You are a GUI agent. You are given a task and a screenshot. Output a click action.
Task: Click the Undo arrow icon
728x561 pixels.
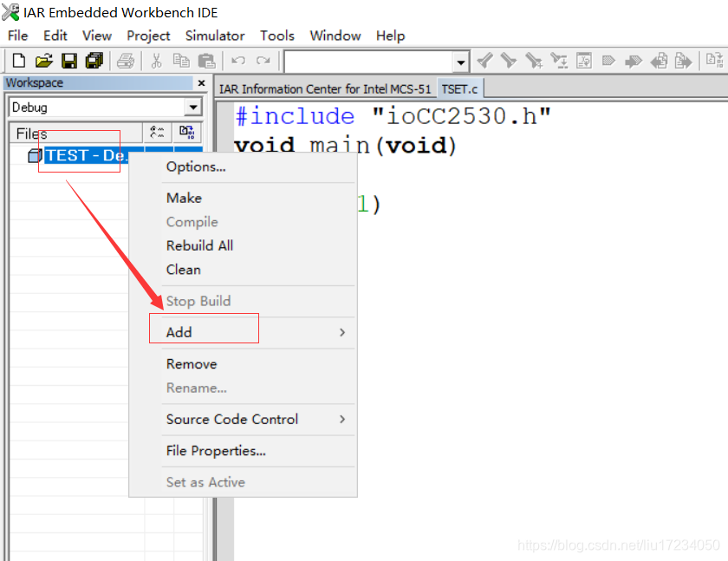[238, 61]
